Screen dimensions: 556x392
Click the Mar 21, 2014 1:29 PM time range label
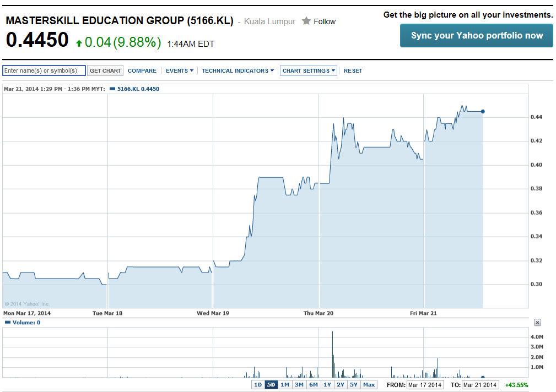pos(54,89)
